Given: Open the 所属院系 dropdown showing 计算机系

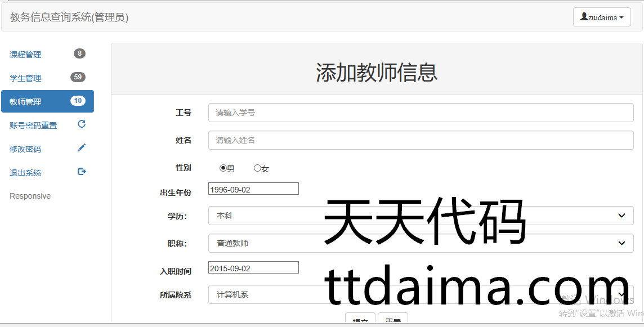Looking at the screenshot, I should point(420,294).
